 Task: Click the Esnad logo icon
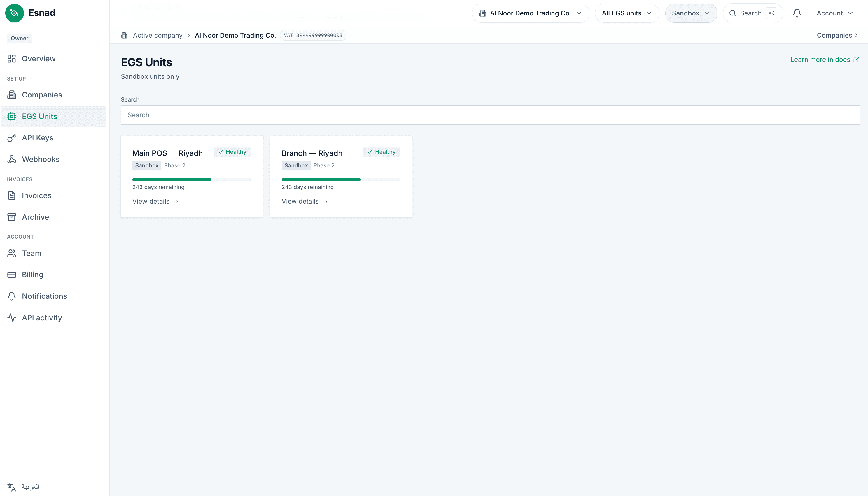[x=15, y=13]
